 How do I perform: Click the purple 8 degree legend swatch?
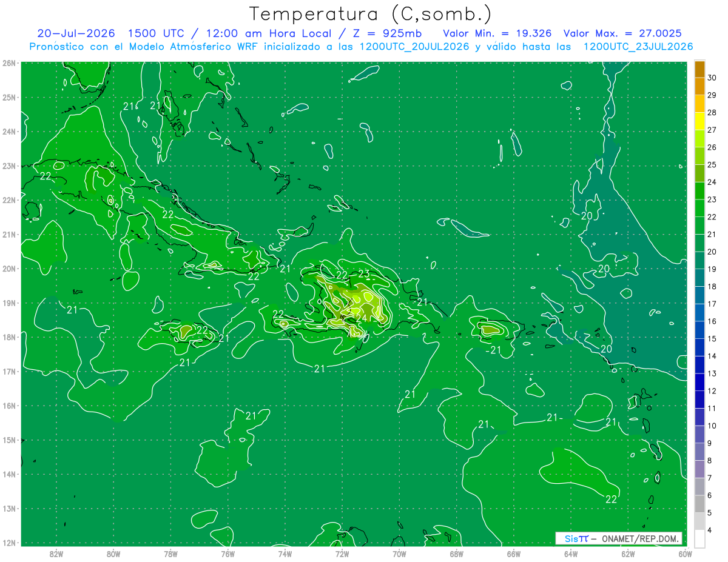(x=699, y=452)
